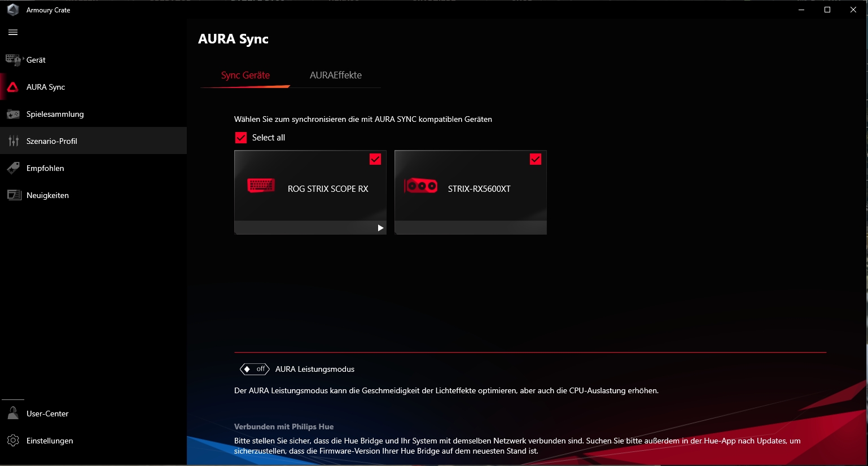Click the AURA Leistungsmodus label
The image size is (868, 466).
pos(315,369)
